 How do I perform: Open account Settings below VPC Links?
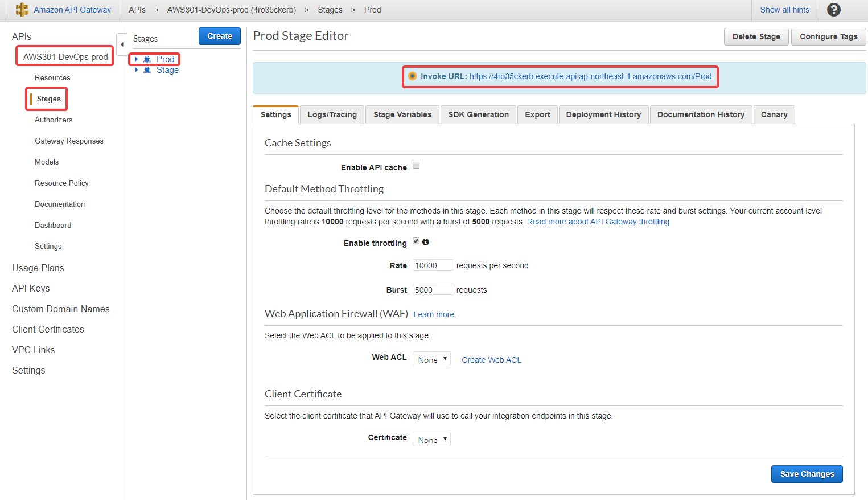tap(28, 370)
